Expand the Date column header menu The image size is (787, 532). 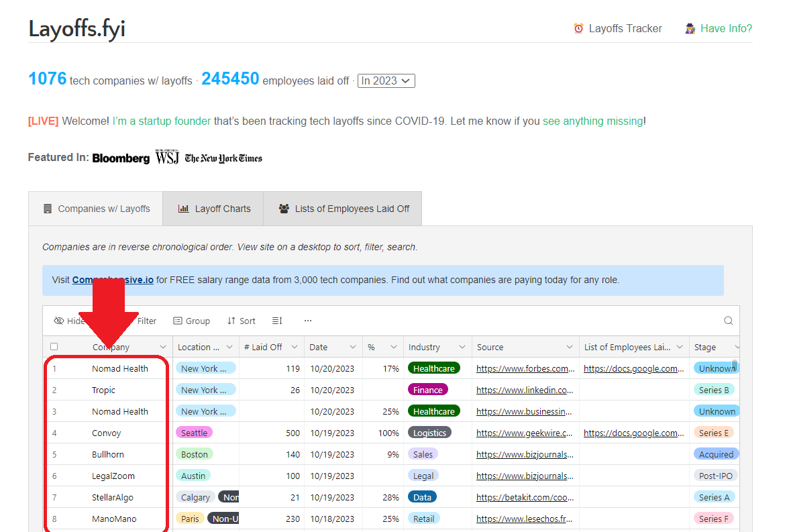coord(353,347)
